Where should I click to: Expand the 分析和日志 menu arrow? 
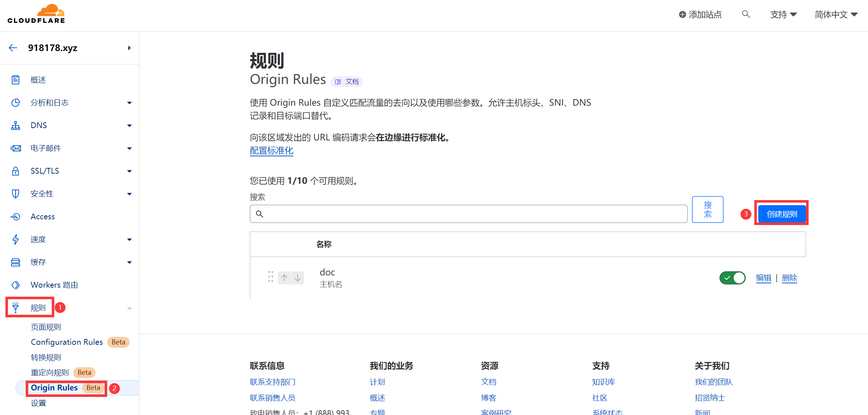point(129,103)
